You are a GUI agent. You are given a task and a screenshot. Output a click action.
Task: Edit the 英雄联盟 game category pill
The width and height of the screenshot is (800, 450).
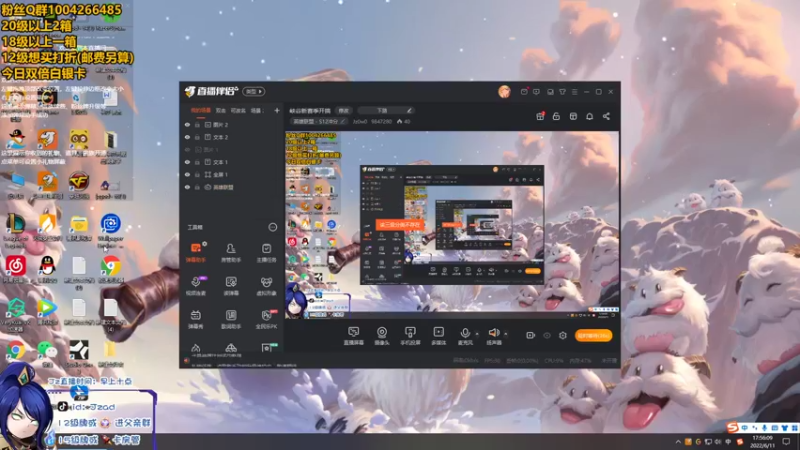click(319, 121)
